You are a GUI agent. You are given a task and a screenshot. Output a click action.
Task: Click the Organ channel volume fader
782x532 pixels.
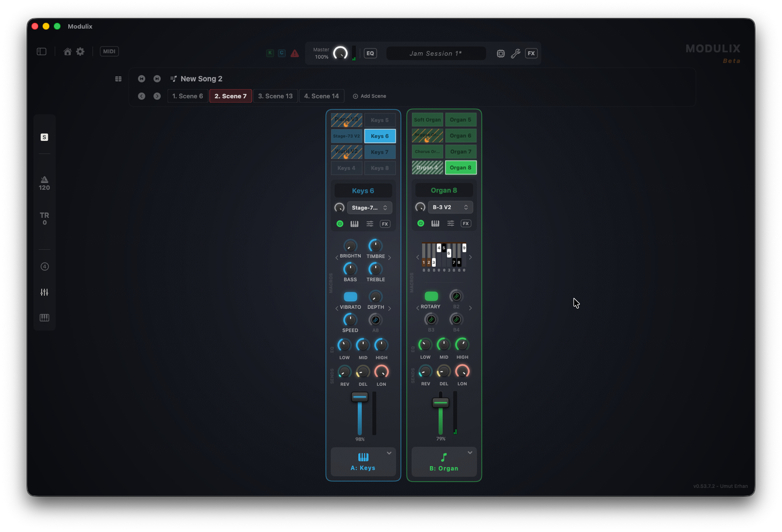click(440, 403)
